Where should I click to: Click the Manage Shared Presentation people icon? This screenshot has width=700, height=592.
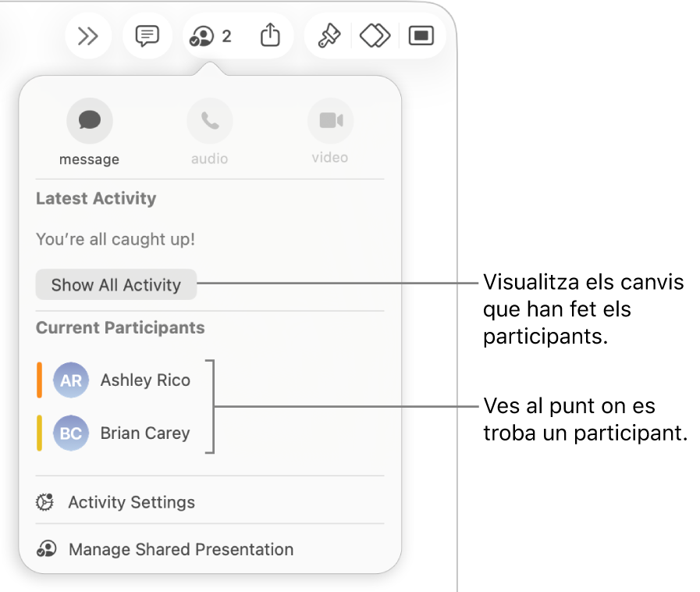tap(45, 549)
